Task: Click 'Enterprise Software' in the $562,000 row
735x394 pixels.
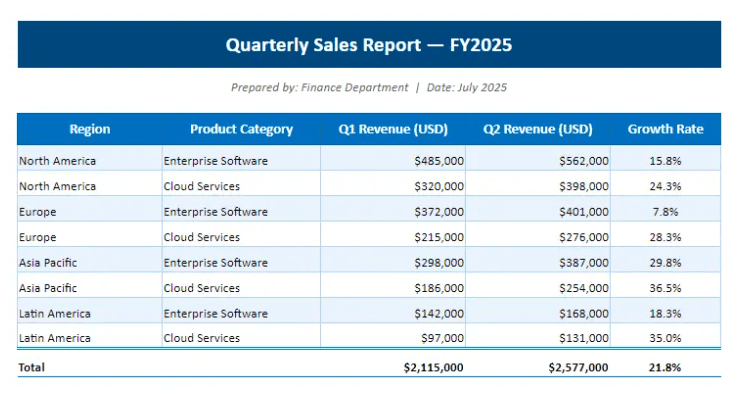Action: (x=216, y=161)
